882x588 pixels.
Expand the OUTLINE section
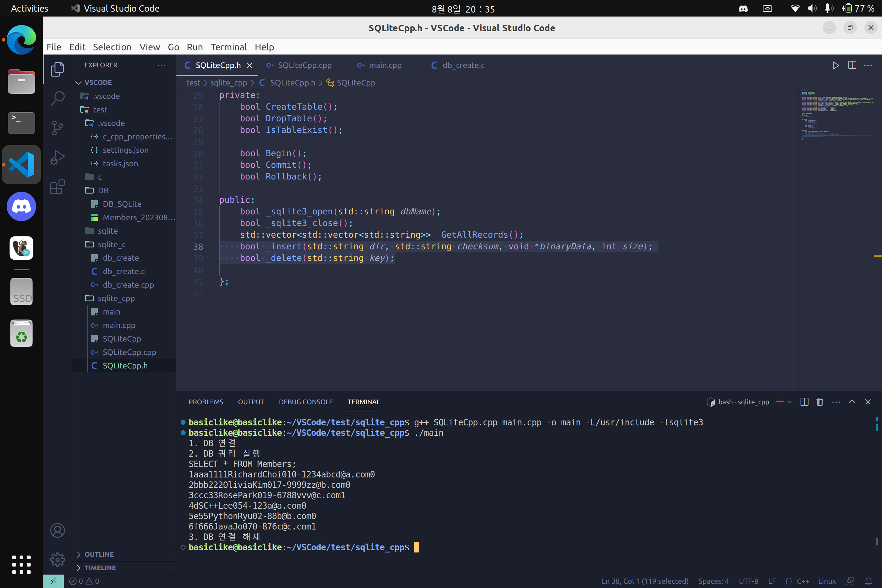coord(99,554)
